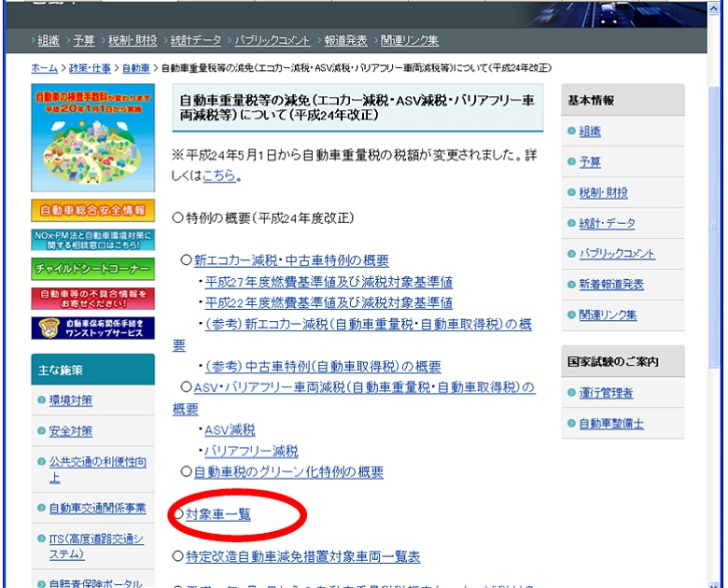This screenshot has height=588, width=728.
Task: Open the 自動車等の不具合情報 red banner
Action: pyautogui.click(x=92, y=298)
